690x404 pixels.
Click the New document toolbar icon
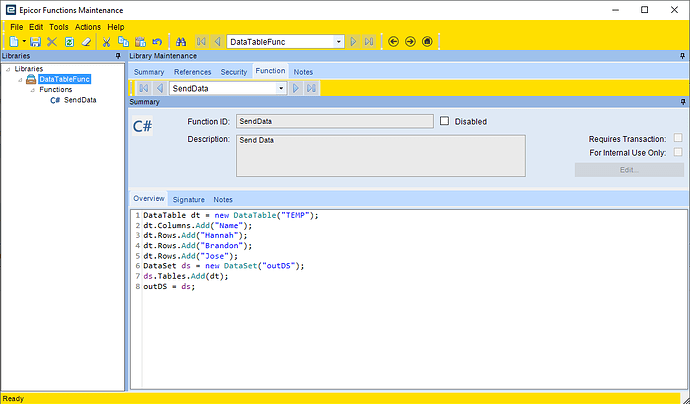click(x=14, y=42)
